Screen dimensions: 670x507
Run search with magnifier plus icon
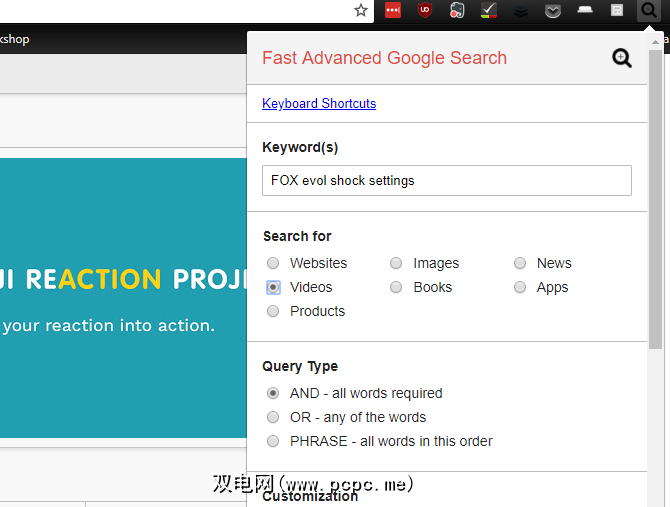(x=622, y=58)
